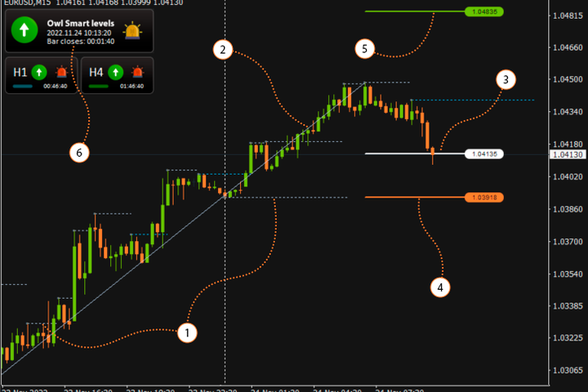This screenshot has height=392, width=588.
Task: Click the 1.04020 price axis value
Action: pos(568,176)
